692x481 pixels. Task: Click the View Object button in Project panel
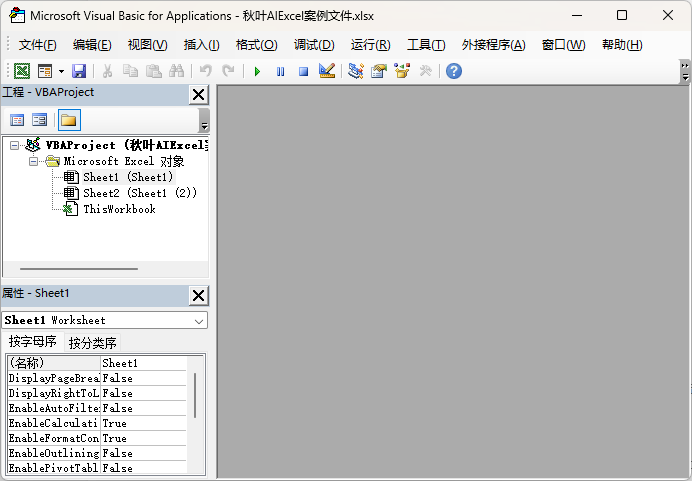pyautogui.click(x=40, y=120)
